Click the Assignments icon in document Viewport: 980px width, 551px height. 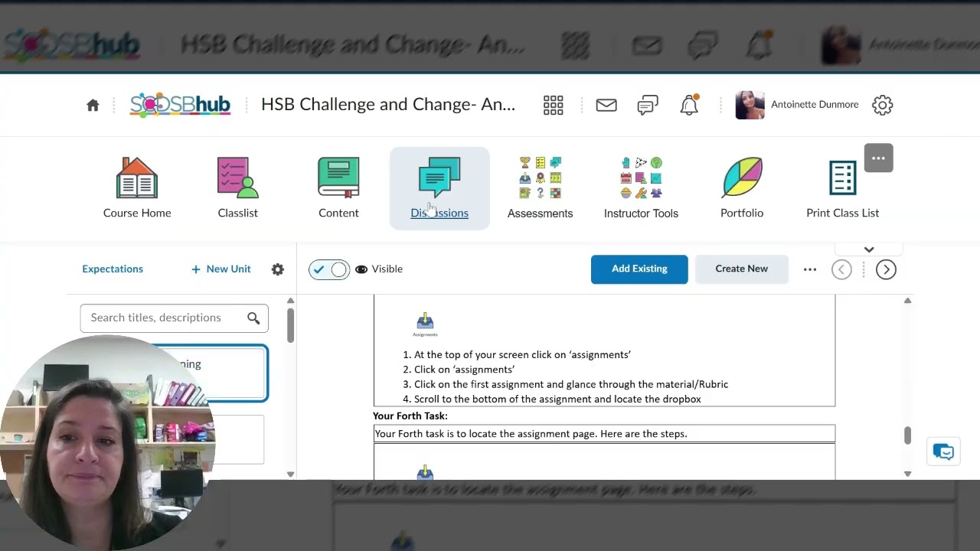pos(425,324)
